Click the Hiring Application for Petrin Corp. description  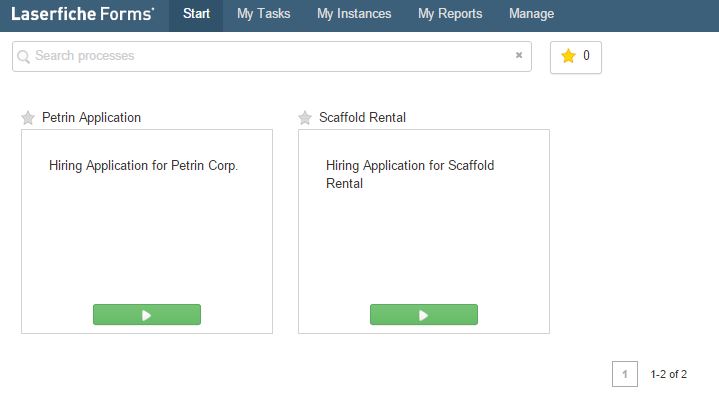[143, 166]
